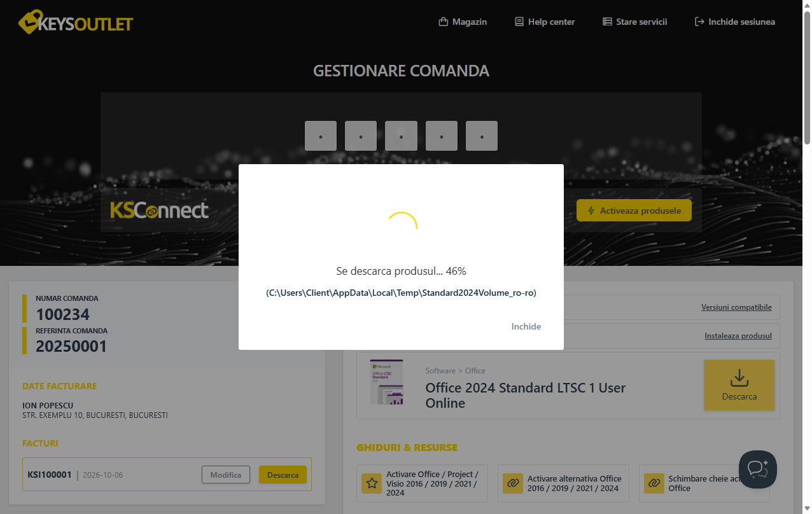
Task: Click the Descarca product download icon button
Action: pyautogui.click(x=739, y=385)
